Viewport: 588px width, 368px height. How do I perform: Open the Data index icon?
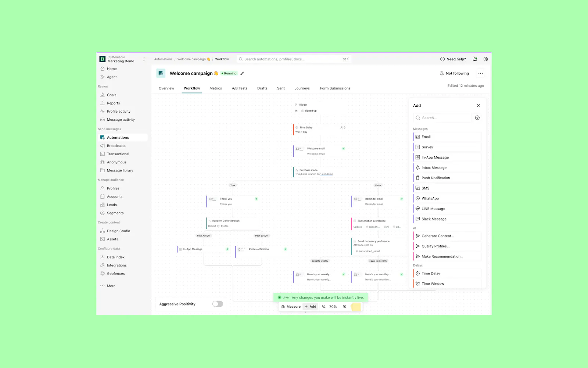103,257
